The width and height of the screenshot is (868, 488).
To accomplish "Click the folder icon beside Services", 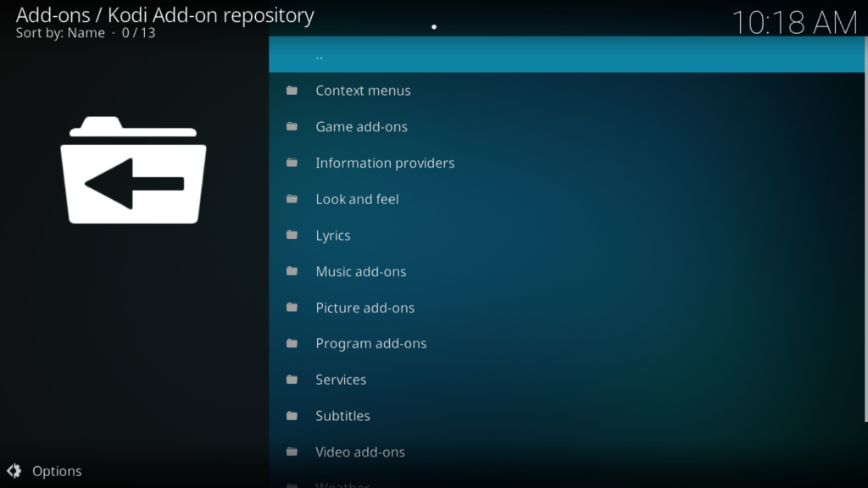I will [x=292, y=380].
